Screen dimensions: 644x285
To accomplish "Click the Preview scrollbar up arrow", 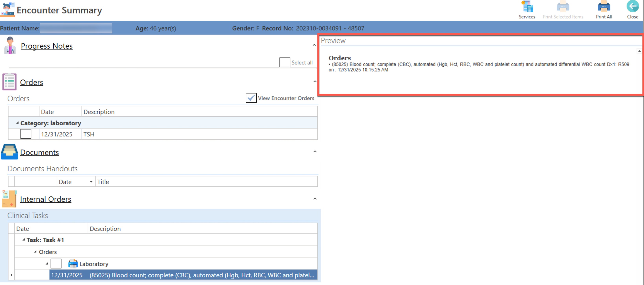I will pos(639,51).
